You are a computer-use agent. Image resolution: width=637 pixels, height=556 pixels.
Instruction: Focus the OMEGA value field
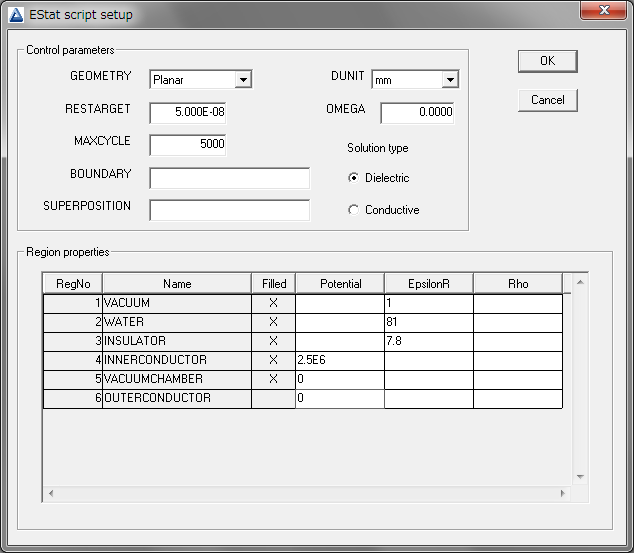(417, 112)
